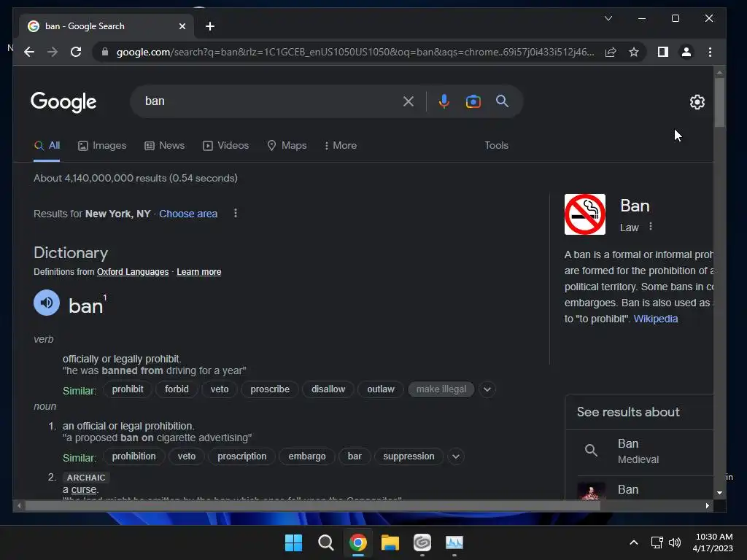Start a voice search with the microphone
This screenshot has height=560, width=747.
(x=444, y=101)
